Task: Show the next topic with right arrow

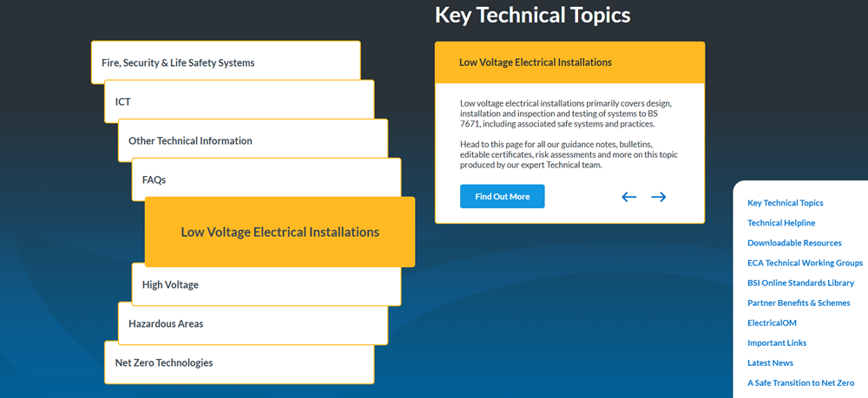Action: click(658, 197)
